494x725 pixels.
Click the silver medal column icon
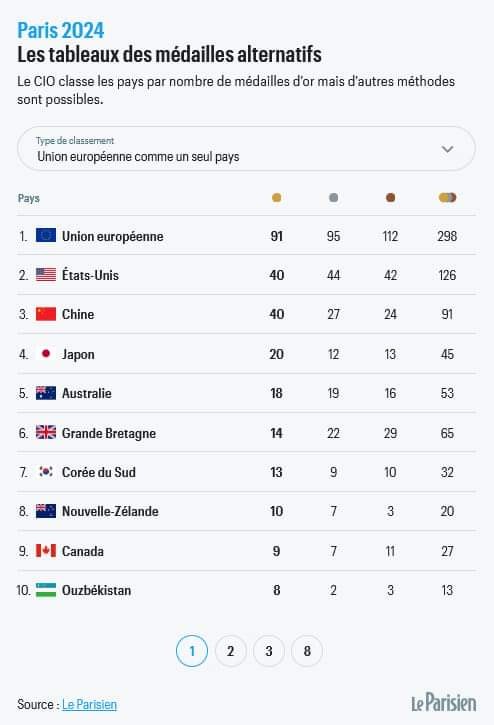[333, 198]
